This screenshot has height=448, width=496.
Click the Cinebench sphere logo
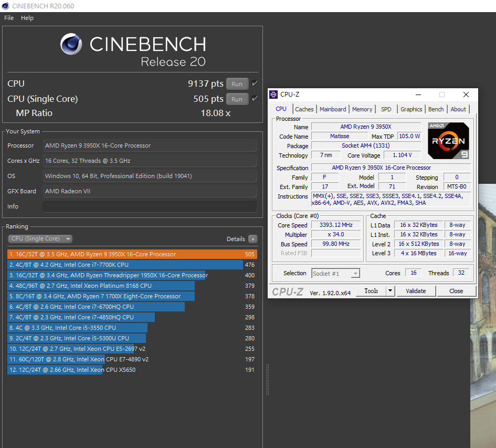tap(71, 44)
